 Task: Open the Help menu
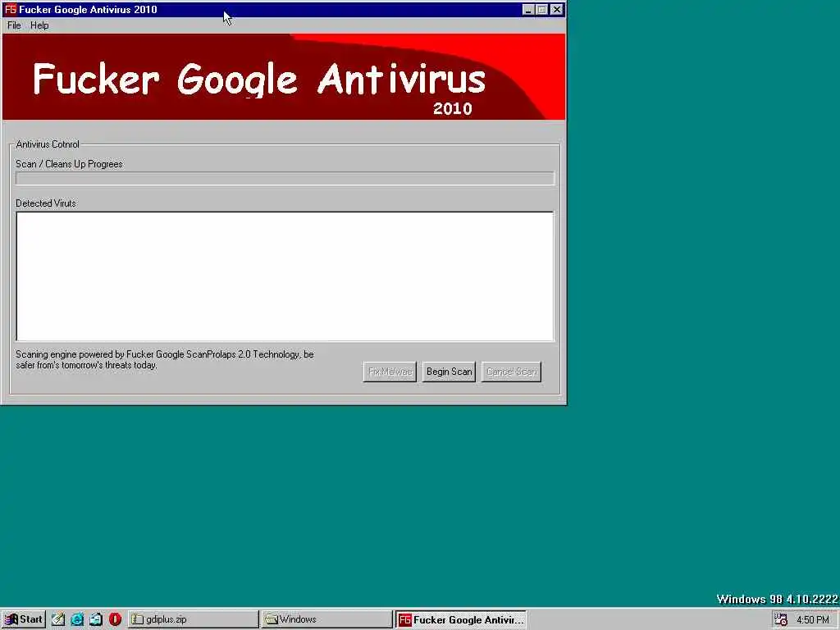click(39, 25)
